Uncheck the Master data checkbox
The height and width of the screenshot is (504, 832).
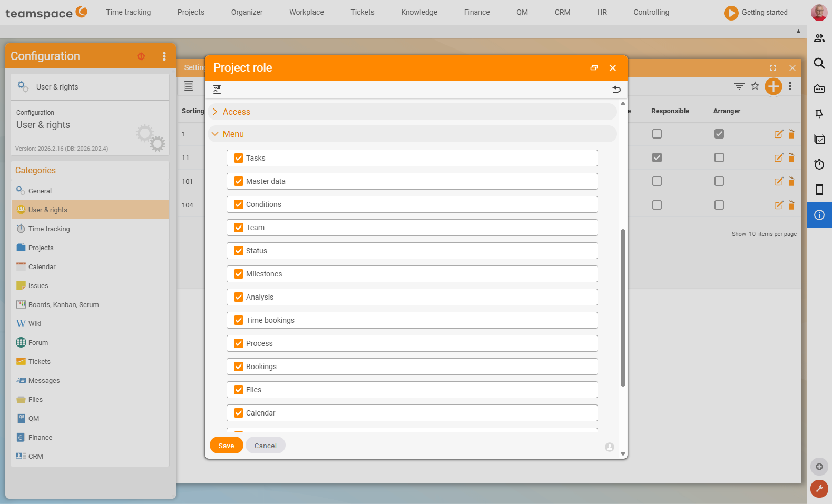point(239,181)
